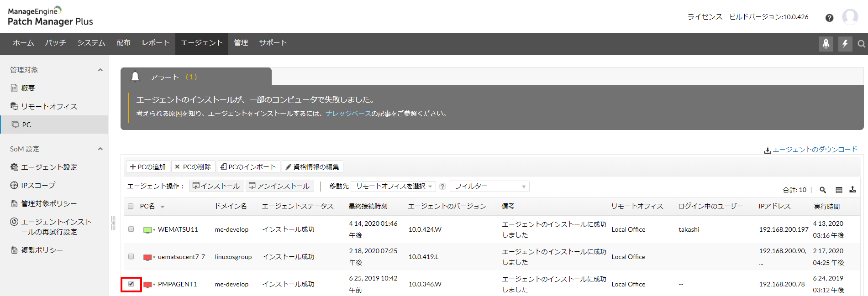This screenshot has width=868, height=296.
Task: Open the ライセンス link
Action: pyautogui.click(x=705, y=17)
